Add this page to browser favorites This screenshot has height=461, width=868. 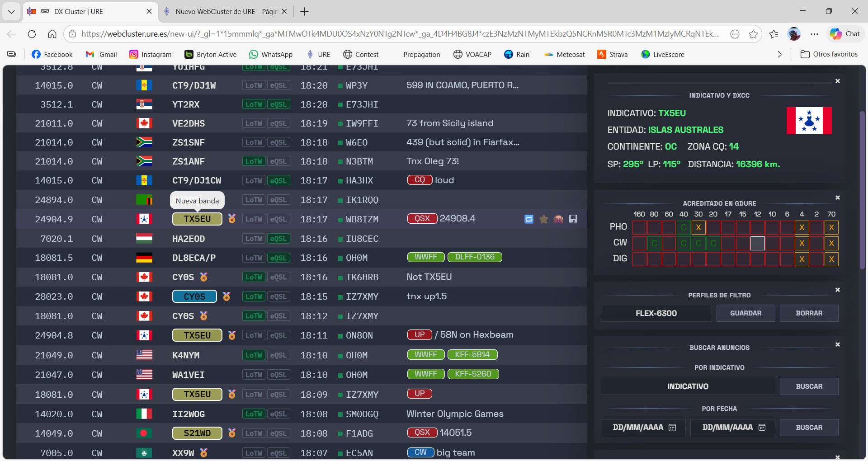coord(753,34)
